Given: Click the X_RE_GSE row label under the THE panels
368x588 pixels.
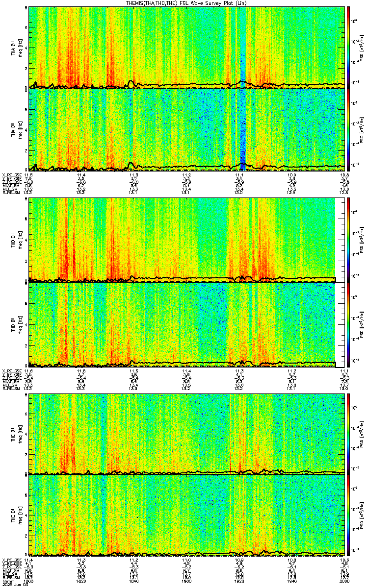Looking at the screenshot, I should (x=11, y=560).
